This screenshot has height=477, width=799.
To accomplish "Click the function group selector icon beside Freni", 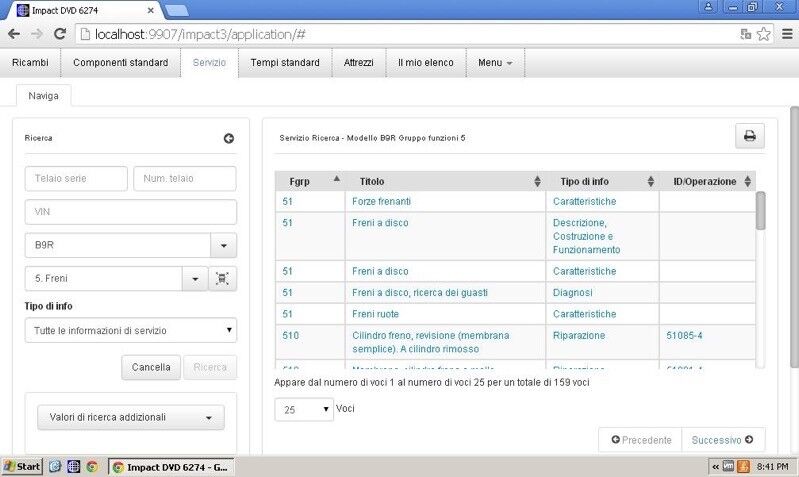I will coord(223,279).
